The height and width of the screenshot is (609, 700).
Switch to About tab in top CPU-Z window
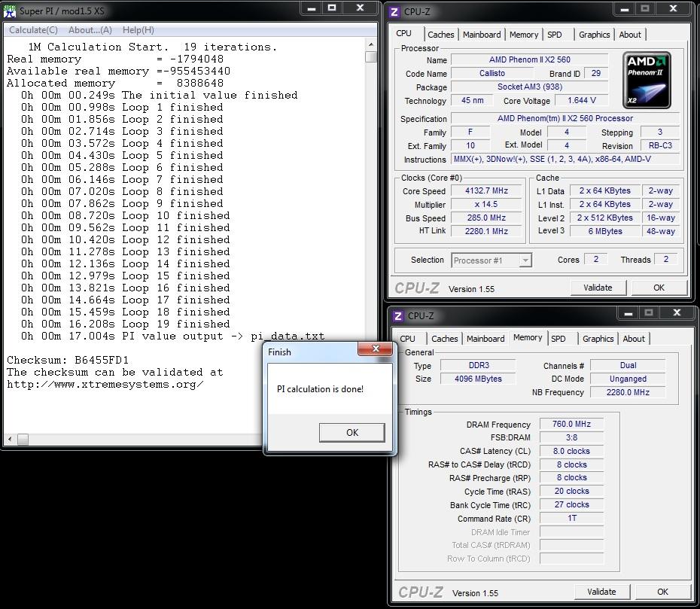coord(630,35)
